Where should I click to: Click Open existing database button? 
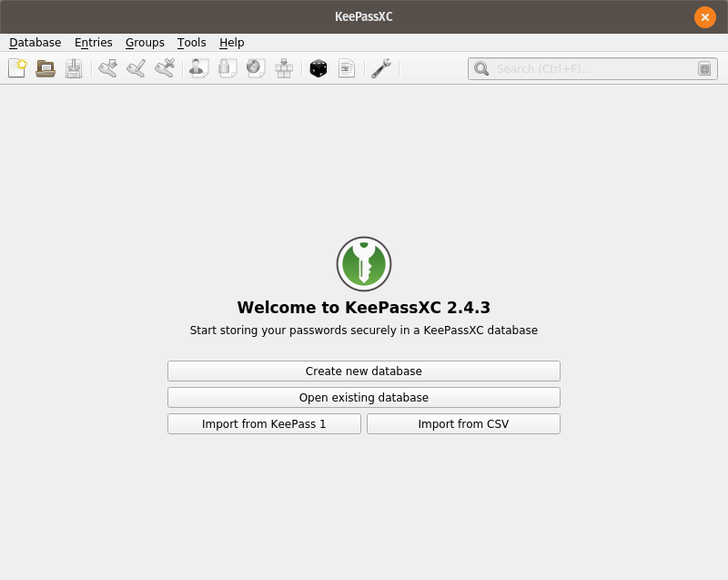tap(364, 398)
